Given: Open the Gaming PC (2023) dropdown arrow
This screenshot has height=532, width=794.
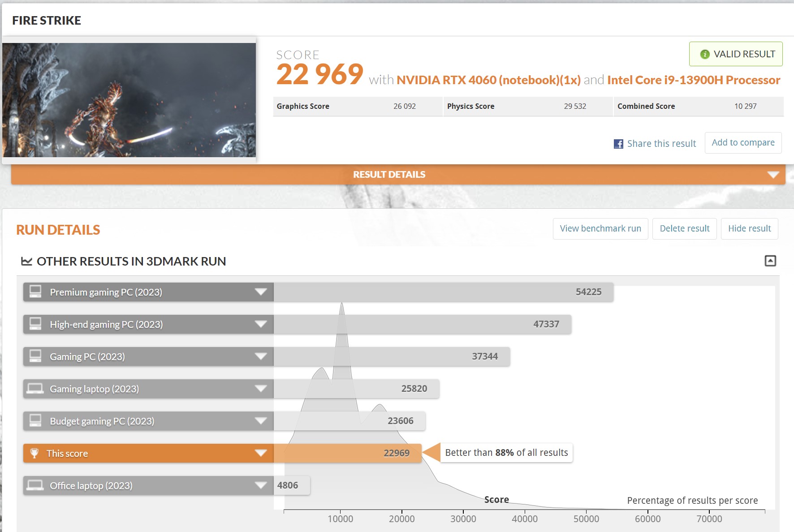Looking at the screenshot, I should click(x=261, y=356).
